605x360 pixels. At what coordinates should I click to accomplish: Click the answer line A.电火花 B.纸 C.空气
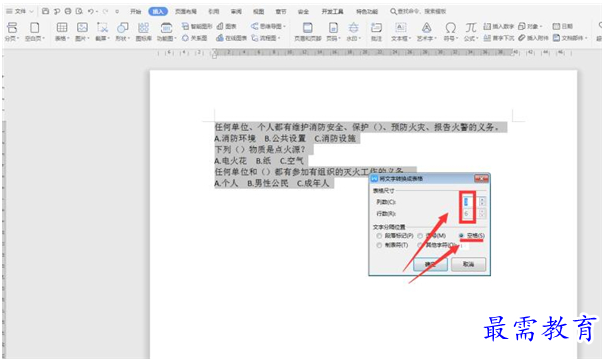click(259, 161)
